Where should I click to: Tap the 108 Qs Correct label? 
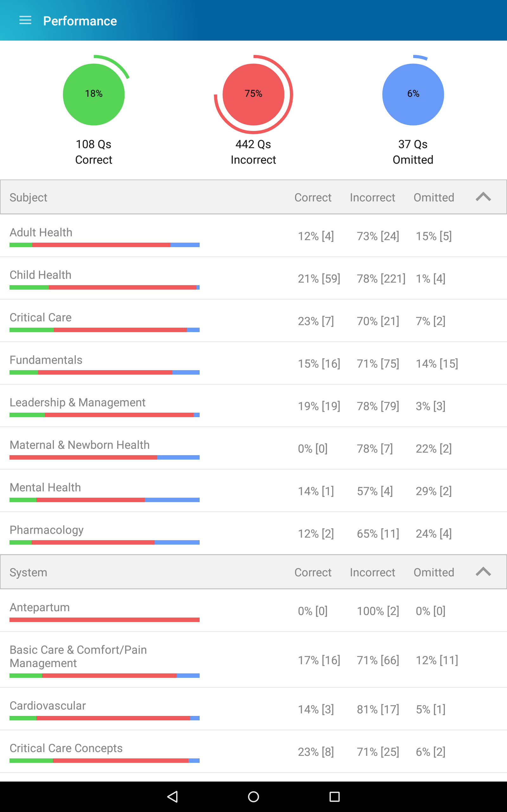[93, 152]
